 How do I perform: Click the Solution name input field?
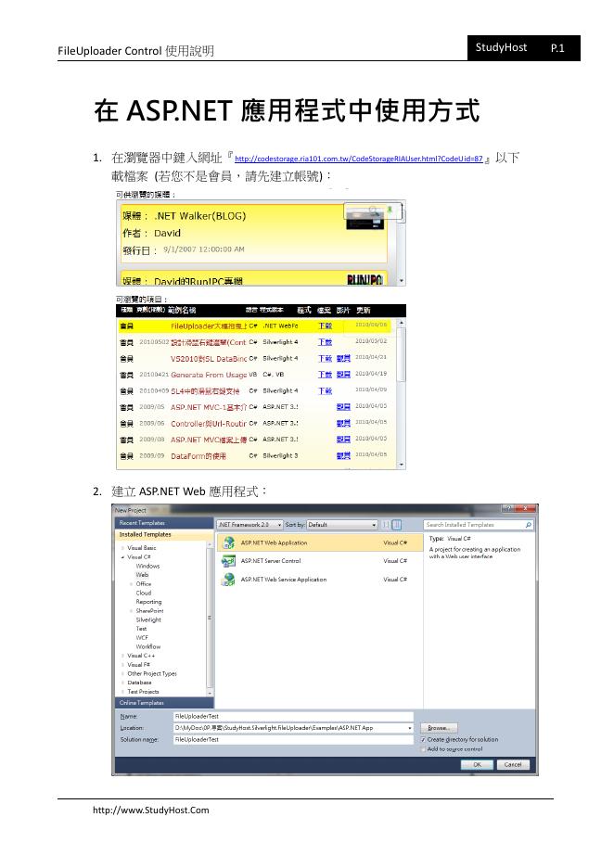tap(293, 740)
